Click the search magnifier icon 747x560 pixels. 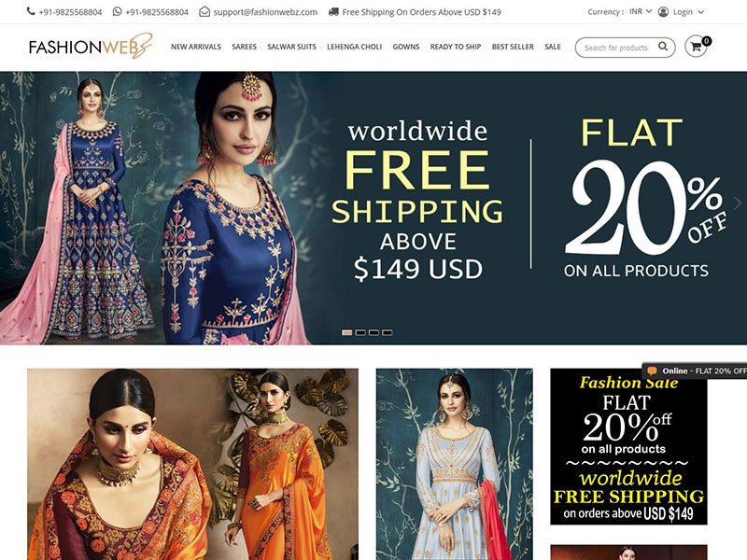pos(663,46)
